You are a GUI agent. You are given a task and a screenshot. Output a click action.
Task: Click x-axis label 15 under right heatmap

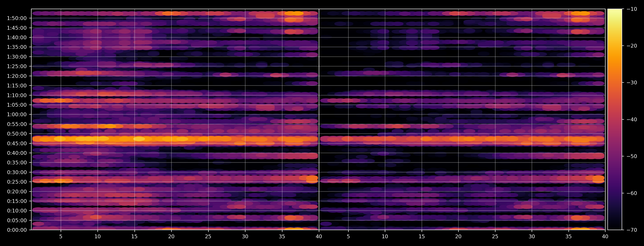(422, 236)
